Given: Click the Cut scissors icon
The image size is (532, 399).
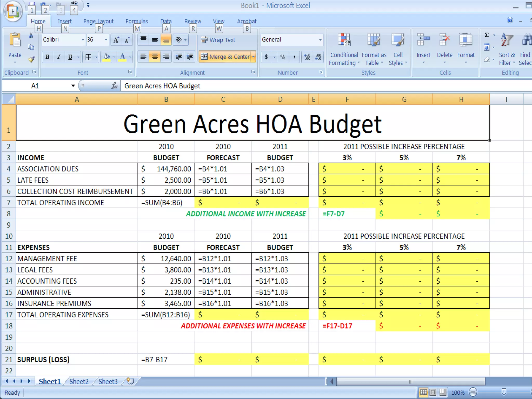Looking at the screenshot, I should [31, 36].
